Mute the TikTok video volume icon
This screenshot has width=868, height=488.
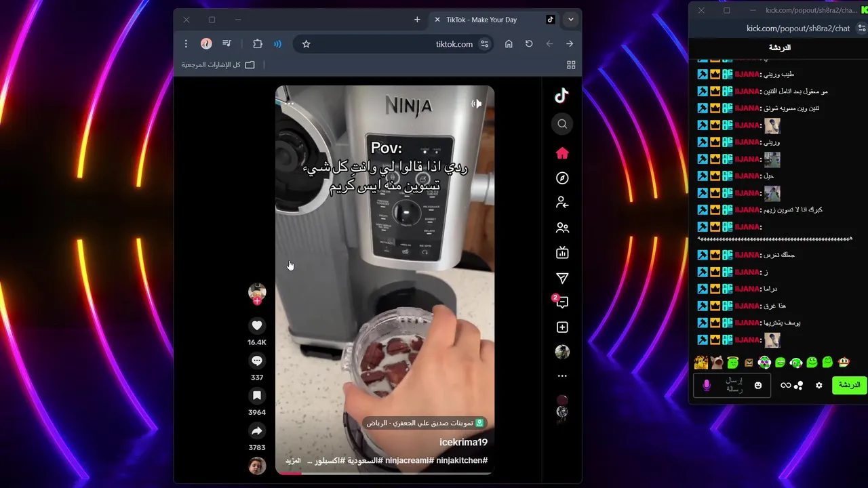(x=477, y=104)
